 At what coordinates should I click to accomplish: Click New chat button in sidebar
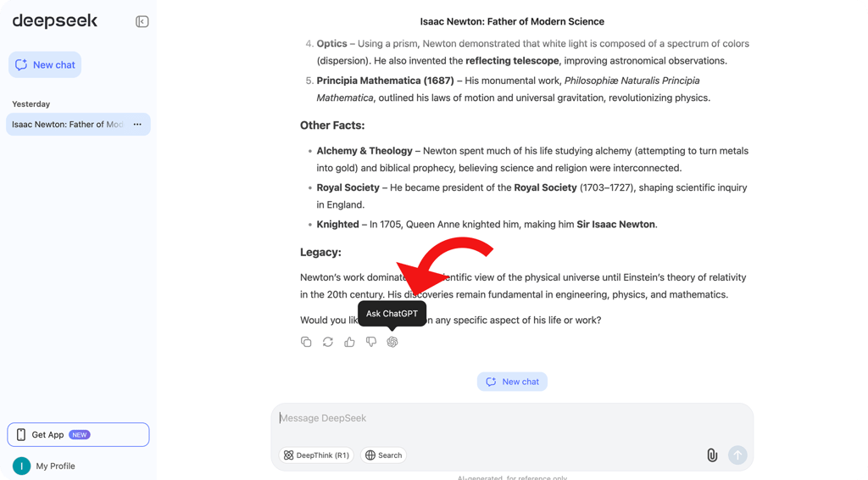(x=45, y=64)
